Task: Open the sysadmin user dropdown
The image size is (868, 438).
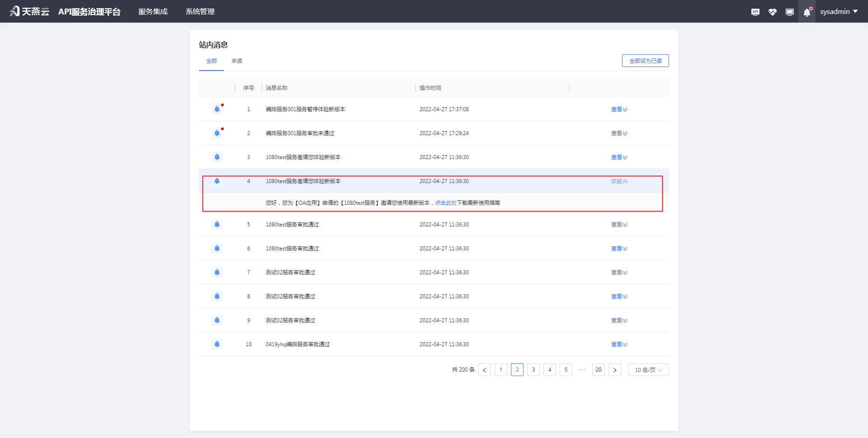Action: (x=839, y=11)
